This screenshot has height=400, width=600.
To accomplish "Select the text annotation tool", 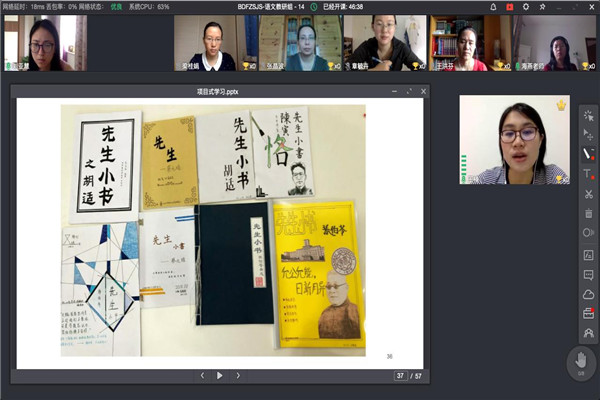I will 588,174.
